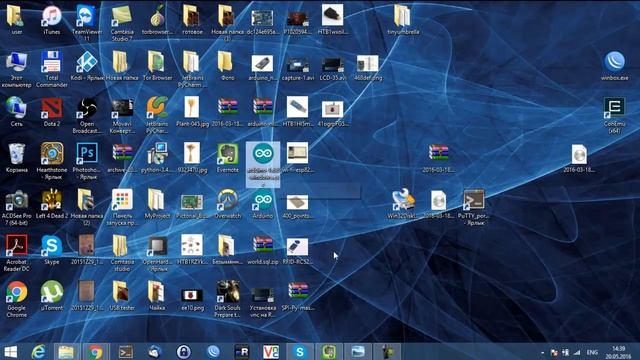640x360 pixels.
Task: Show hidden tray icons arrow
Action: click(x=542, y=352)
